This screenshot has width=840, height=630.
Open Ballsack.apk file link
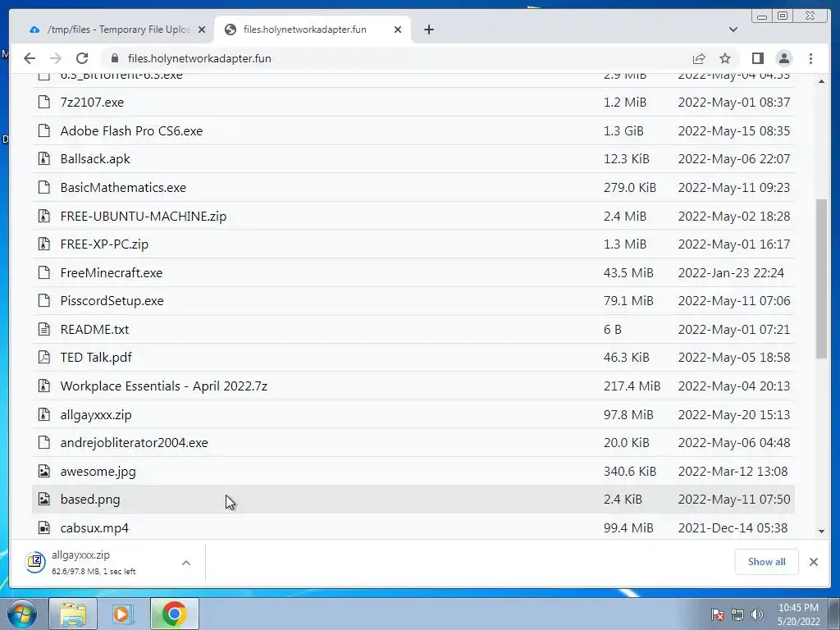pyautogui.click(x=95, y=158)
